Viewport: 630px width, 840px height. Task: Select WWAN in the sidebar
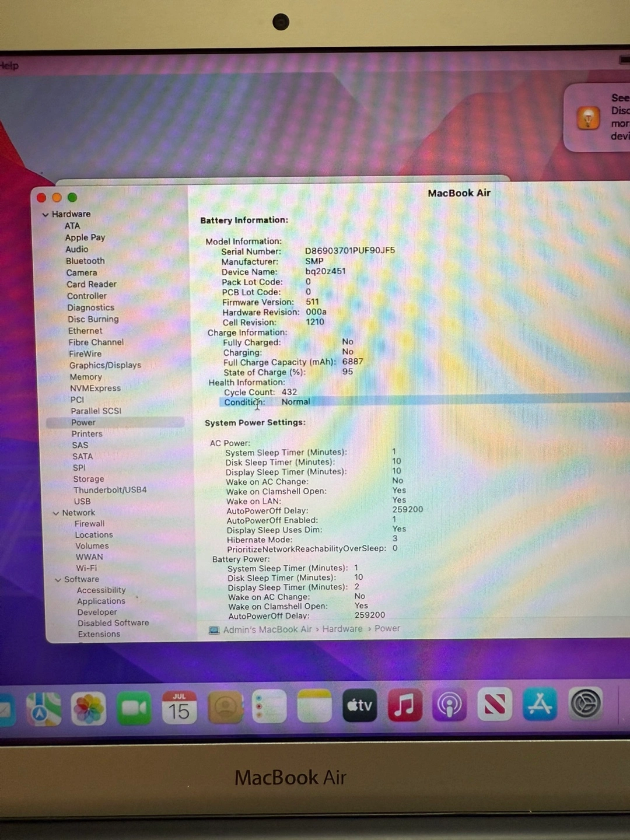(89, 557)
